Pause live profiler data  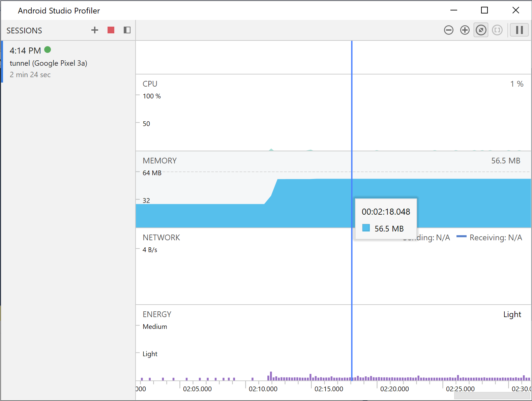coord(519,30)
